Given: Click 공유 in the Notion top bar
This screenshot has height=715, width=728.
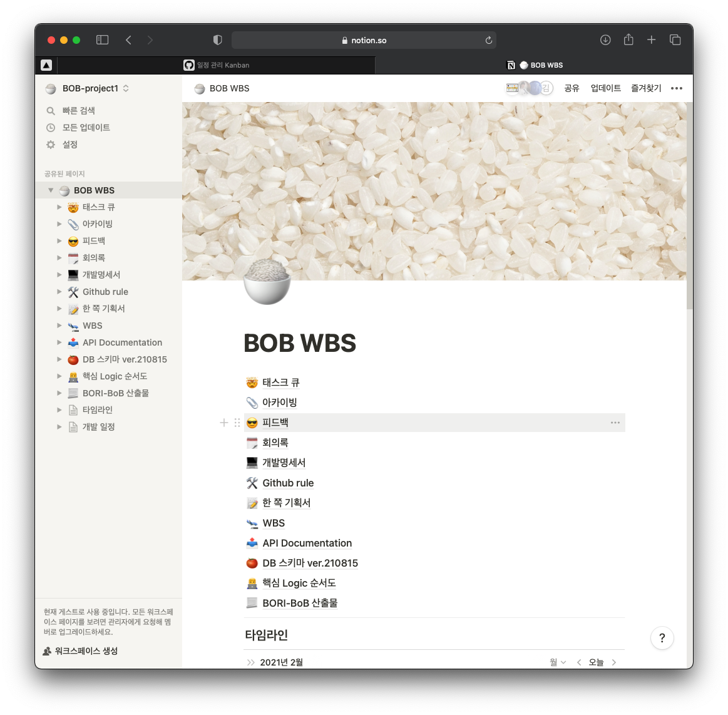Looking at the screenshot, I should [x=572, y=88].
